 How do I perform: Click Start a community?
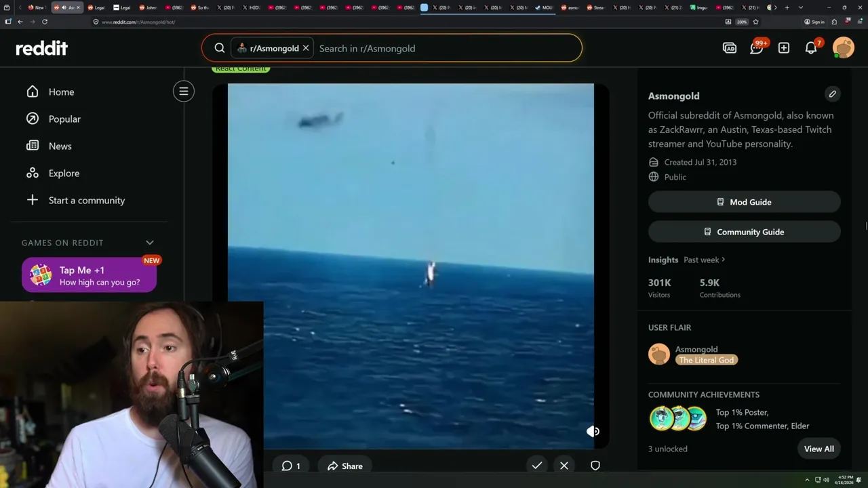[x=87, y=200]
